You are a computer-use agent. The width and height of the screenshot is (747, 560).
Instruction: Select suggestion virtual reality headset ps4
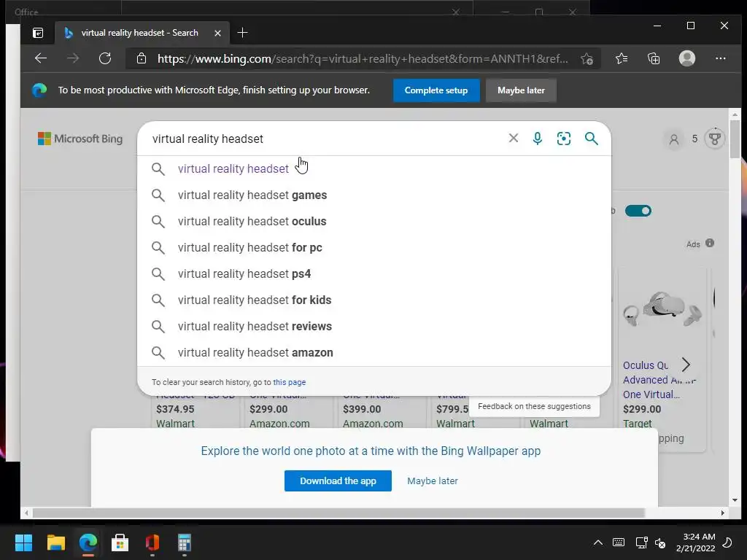tap(374, 274)
